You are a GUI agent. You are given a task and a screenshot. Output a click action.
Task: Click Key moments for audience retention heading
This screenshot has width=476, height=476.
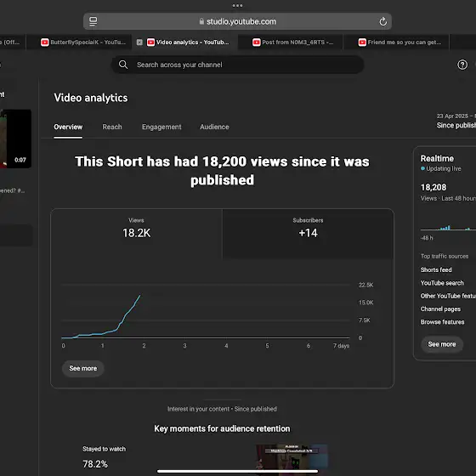(x=222, y=428)
